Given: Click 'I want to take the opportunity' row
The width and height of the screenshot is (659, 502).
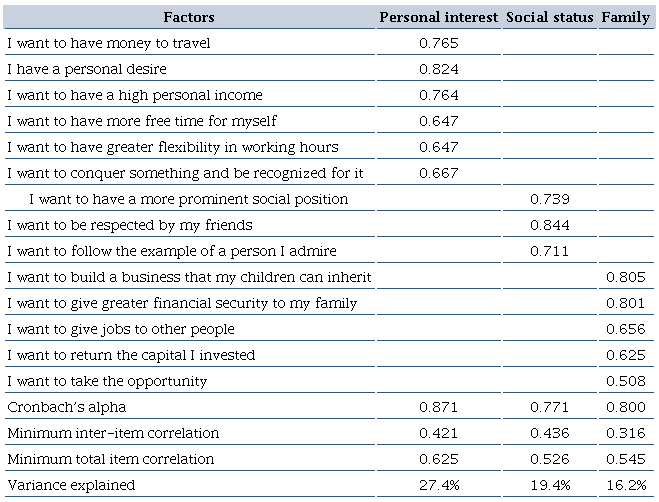Looking at the screenshot, I should 106,381.
